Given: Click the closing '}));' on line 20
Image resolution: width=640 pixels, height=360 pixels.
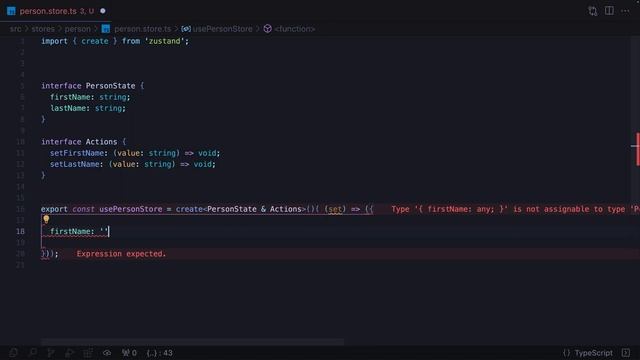Looking at the screenshot, I should pos(49,253).
